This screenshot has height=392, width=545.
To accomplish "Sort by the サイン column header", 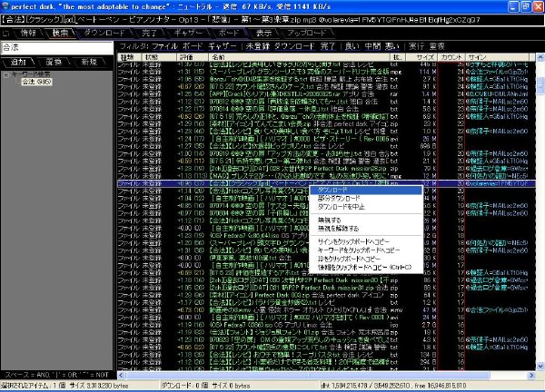I will (497, 57).
